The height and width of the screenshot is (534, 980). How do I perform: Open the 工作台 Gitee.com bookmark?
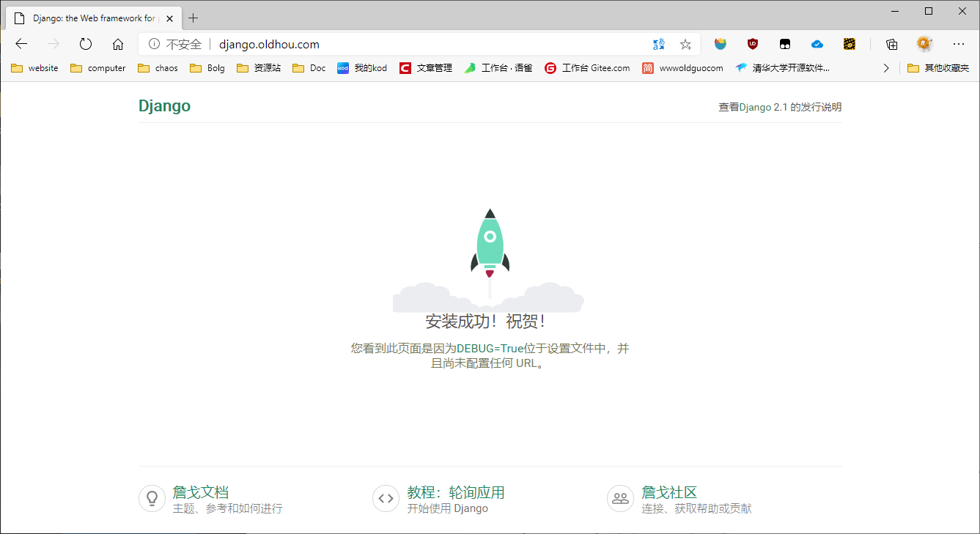pyautogui.click(x=587, y=68)
